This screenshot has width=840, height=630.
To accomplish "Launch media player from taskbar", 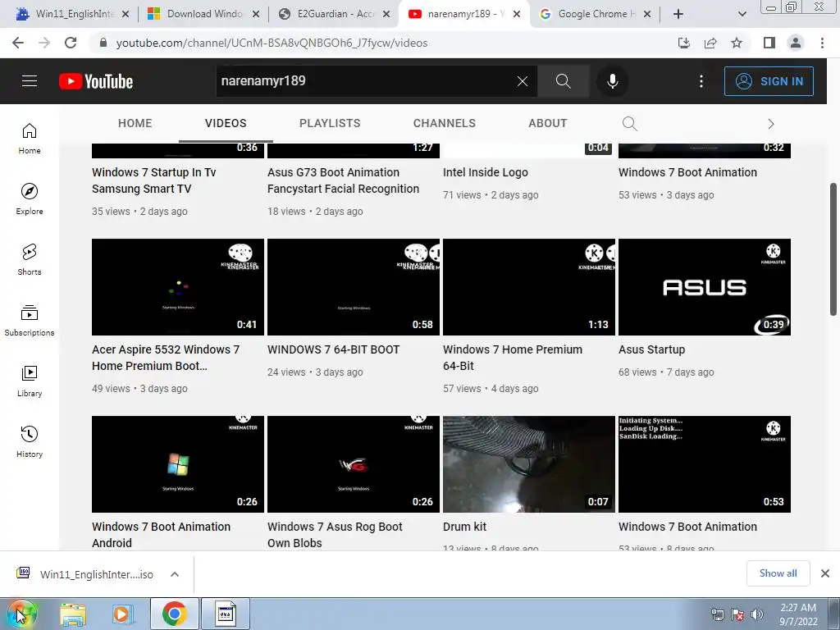I will [123, 614].
